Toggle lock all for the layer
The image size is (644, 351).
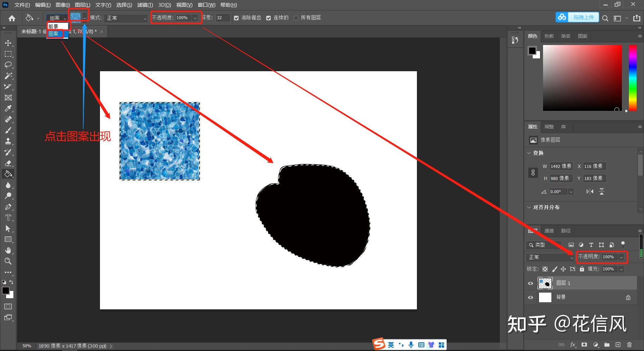click(x=582, y=269)
